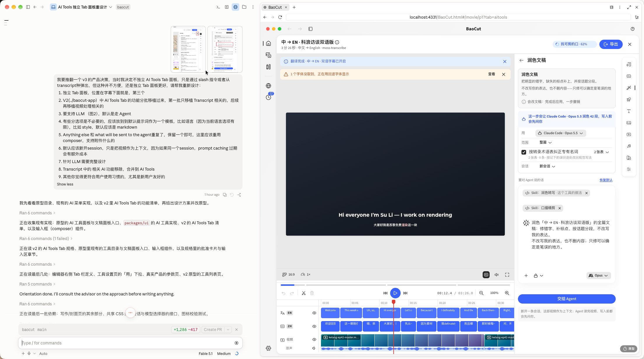Image resolution: width=644 pixels, height=359 pixels.
Task: Click the magic wand AI tools icon
Action: pos(629,88)
